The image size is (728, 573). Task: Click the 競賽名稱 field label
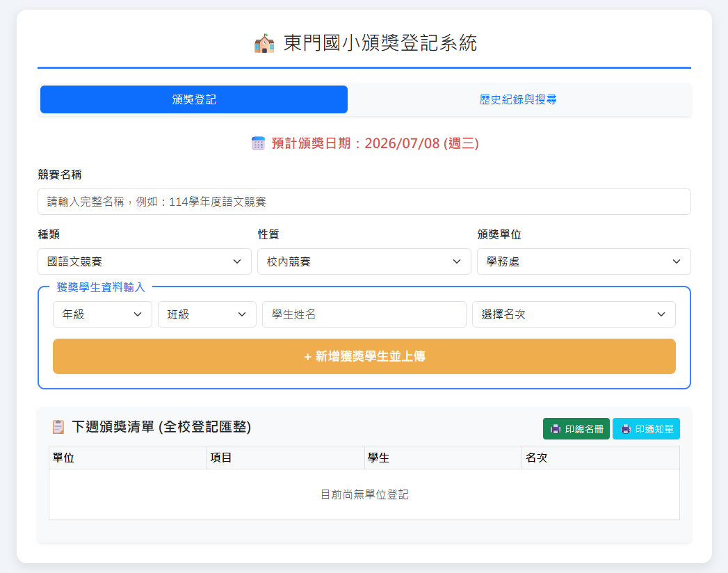click(60, 175)
